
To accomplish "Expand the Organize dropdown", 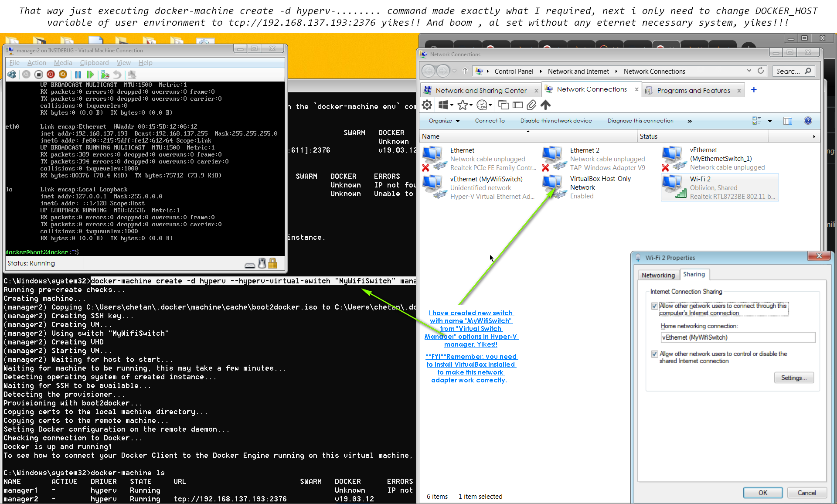I will [x=444, y=121].
